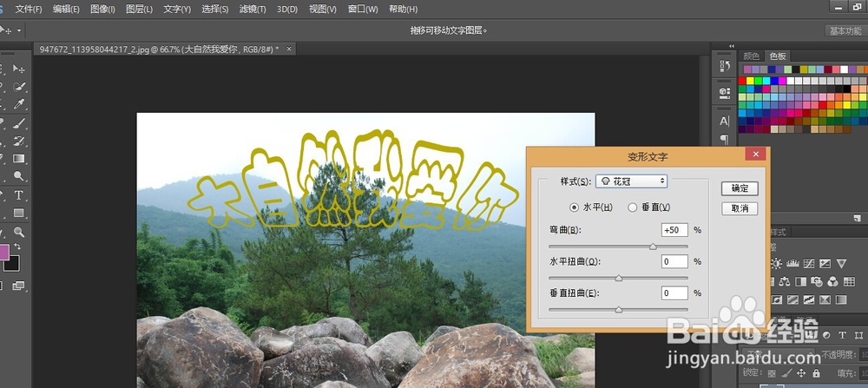Add Threshold adjustment
Screen dimensions: 868x388
click(x=809, y=300)
